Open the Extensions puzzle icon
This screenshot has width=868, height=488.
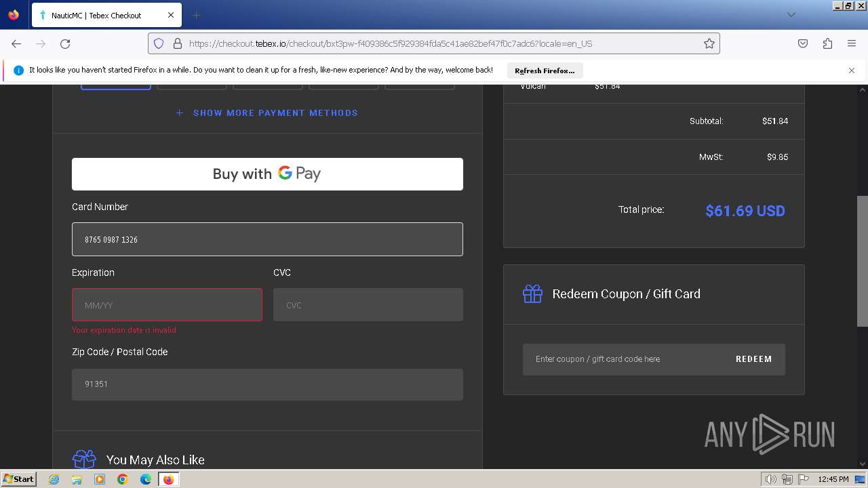tap(827, 43)
